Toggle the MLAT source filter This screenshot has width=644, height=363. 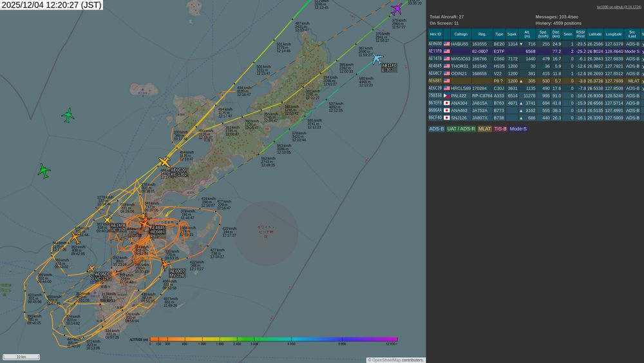pyautogui.click(x=485, y=129)
